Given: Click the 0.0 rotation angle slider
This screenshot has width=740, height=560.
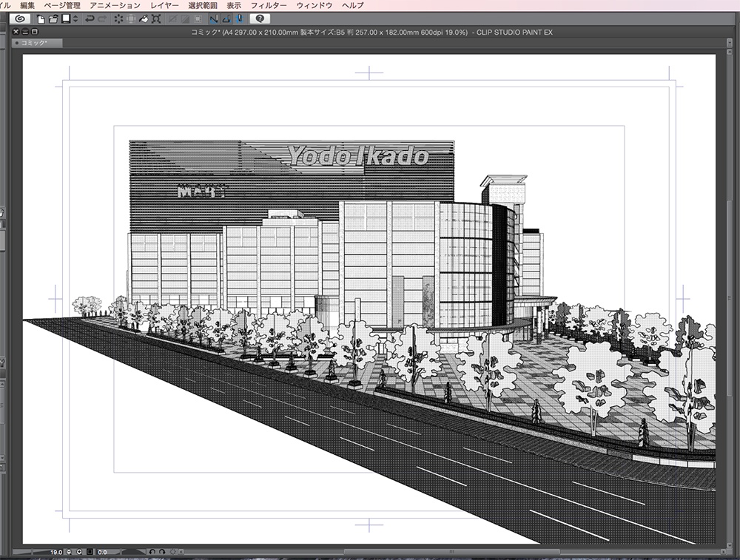Looking at the screenshot, I should point(121,552).
